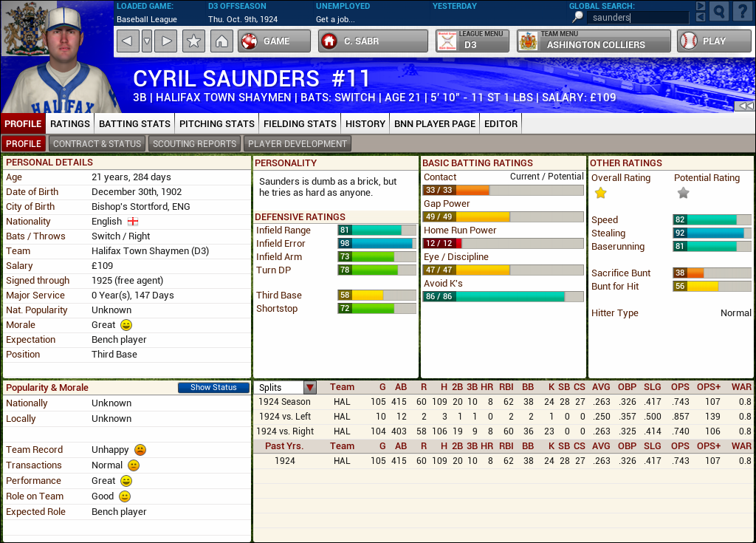Click the magnifying glass search icon
756x543 pixels.
(718, 11)
